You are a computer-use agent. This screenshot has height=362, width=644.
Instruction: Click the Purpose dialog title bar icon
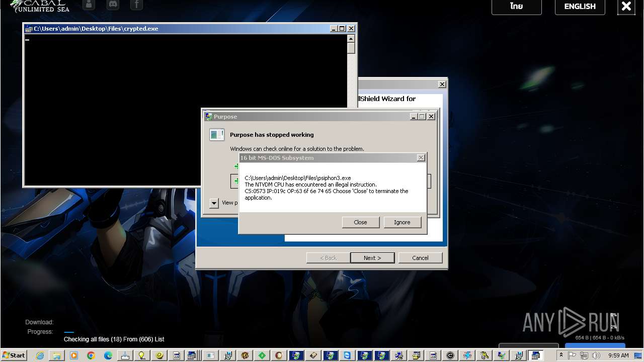point(209,117)
